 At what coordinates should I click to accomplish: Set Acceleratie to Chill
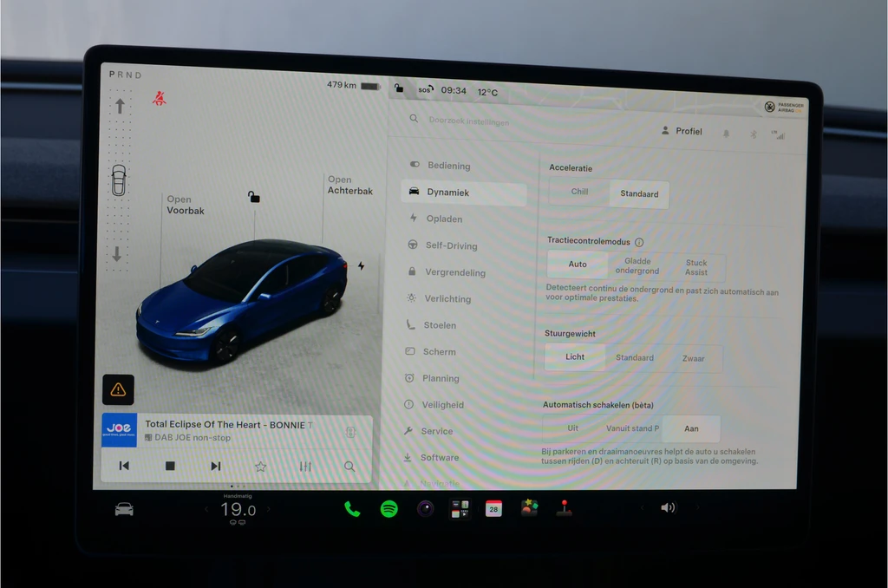[x=579, y=192]
